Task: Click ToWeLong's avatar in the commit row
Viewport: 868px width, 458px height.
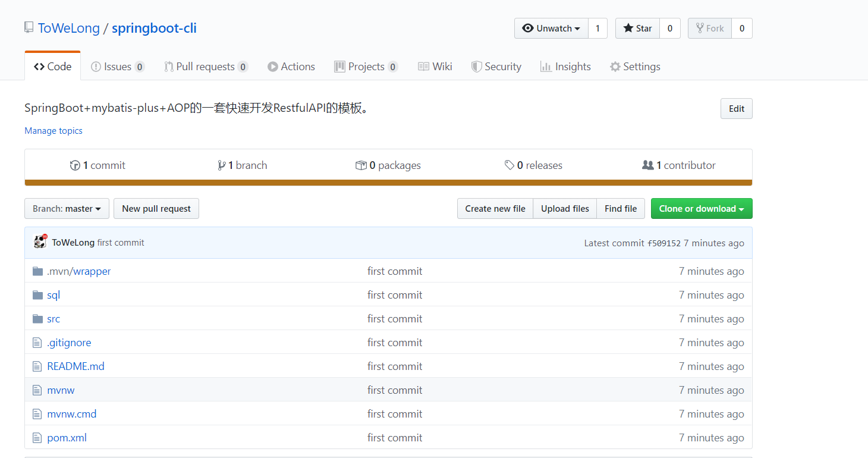Action: tap(40, 241)
